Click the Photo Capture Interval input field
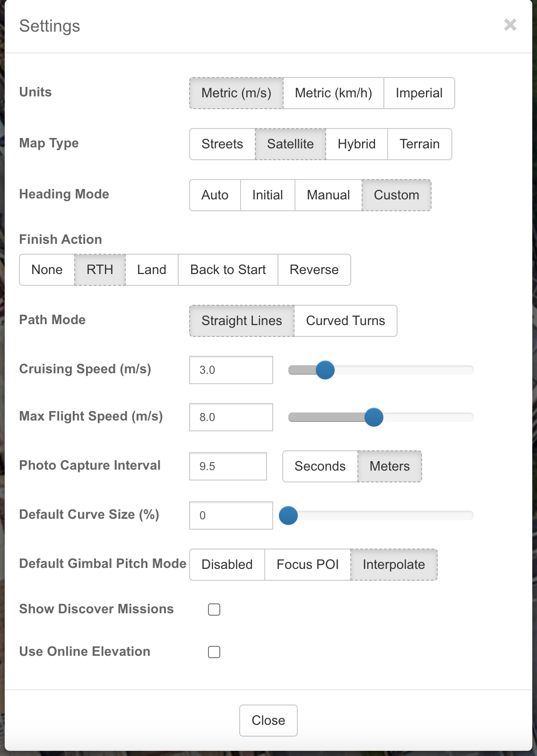This screenshot has width=537, height=756. click(228, 466)
